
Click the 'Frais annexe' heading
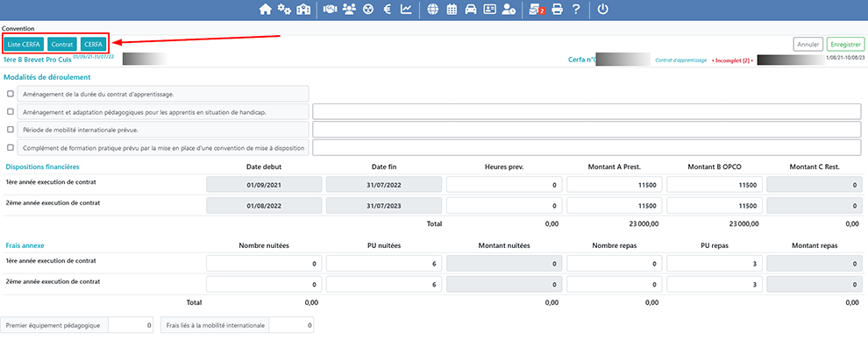pyautogui.click(x=24, y=244)
